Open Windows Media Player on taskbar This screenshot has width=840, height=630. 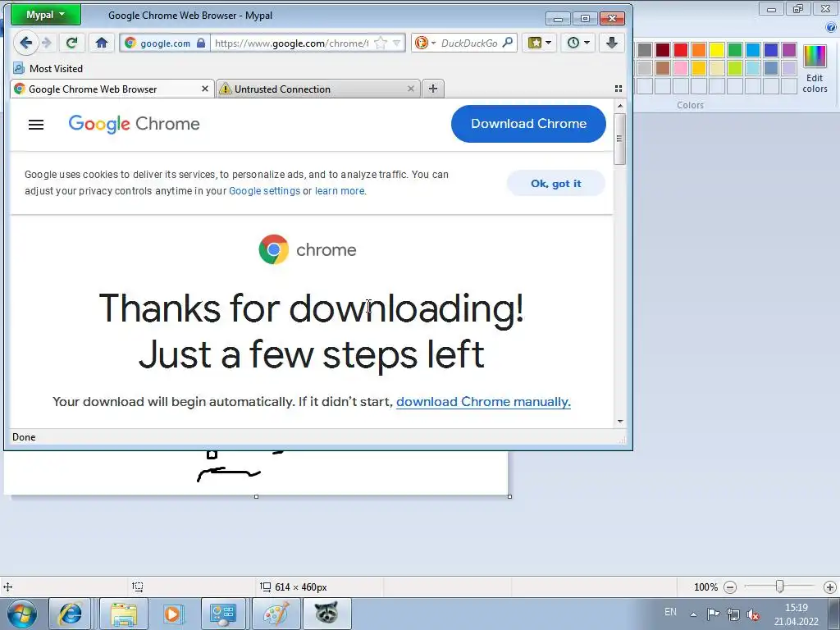pos(172,614)
